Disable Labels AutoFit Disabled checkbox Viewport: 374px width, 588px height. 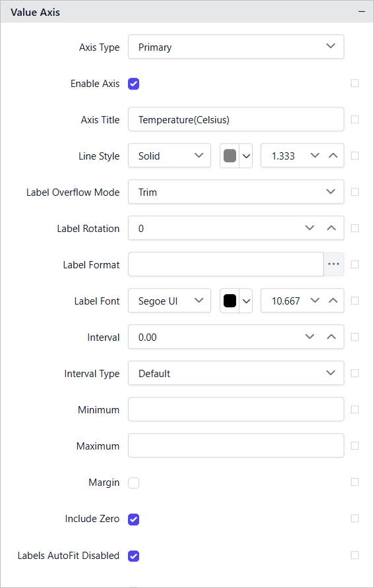(x=133, y=556)
